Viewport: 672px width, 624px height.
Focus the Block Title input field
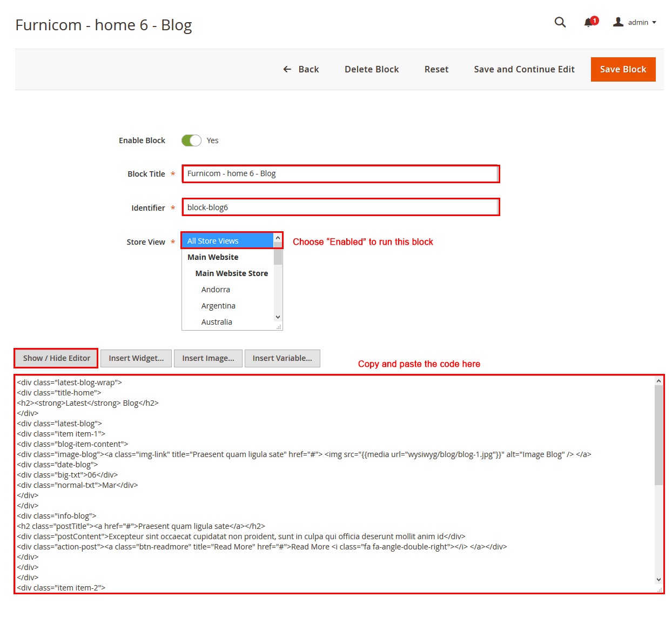coord(340,174)
